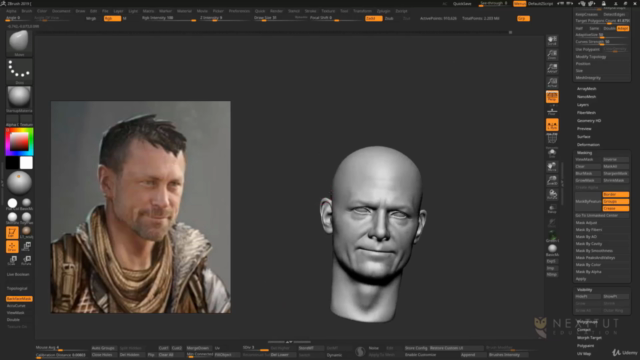Click the Move view icon in the right shelf
This screenshot has height=360, width=640.
[x=552, y=167]
